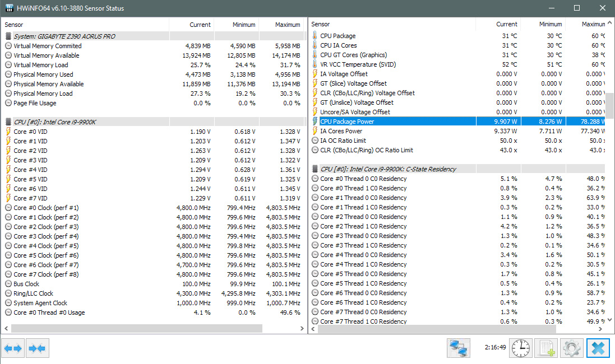The width and height of the screenshot is (615, 364).
Task: Click chip icon of C-State Residency header
Action: click(x=315, y=169)
